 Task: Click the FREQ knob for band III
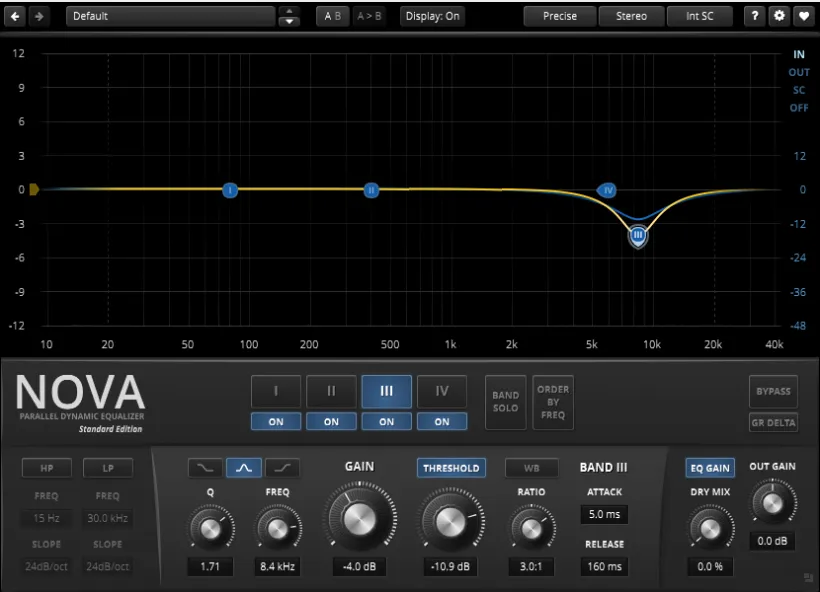pyautogui.click(x=277, y=529)
